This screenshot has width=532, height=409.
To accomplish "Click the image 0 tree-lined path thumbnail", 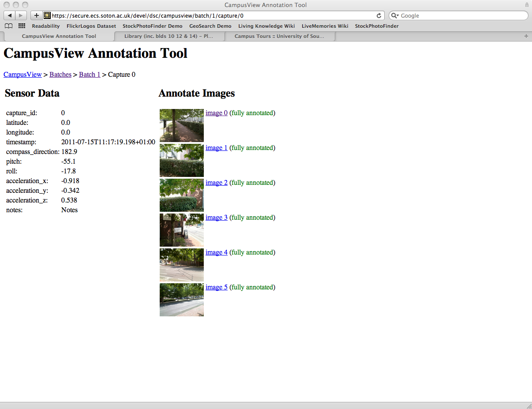I will 182,125.
